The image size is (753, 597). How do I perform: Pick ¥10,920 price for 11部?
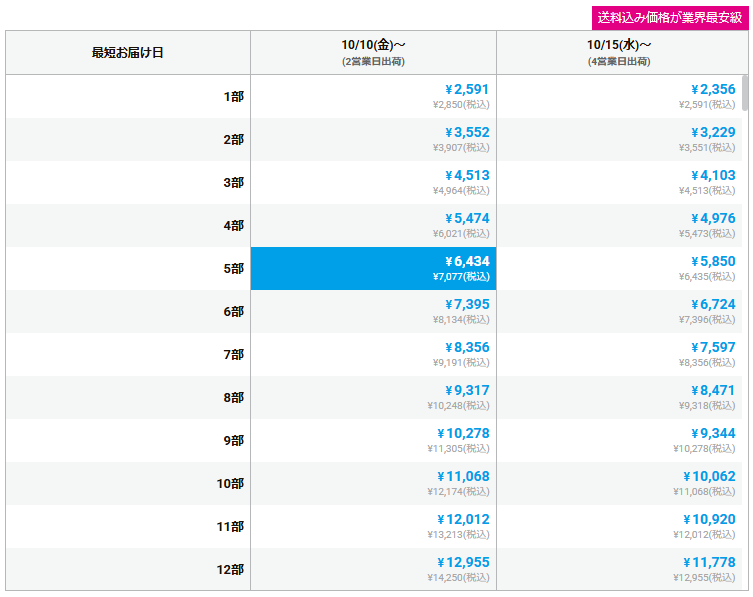(618, 526)
